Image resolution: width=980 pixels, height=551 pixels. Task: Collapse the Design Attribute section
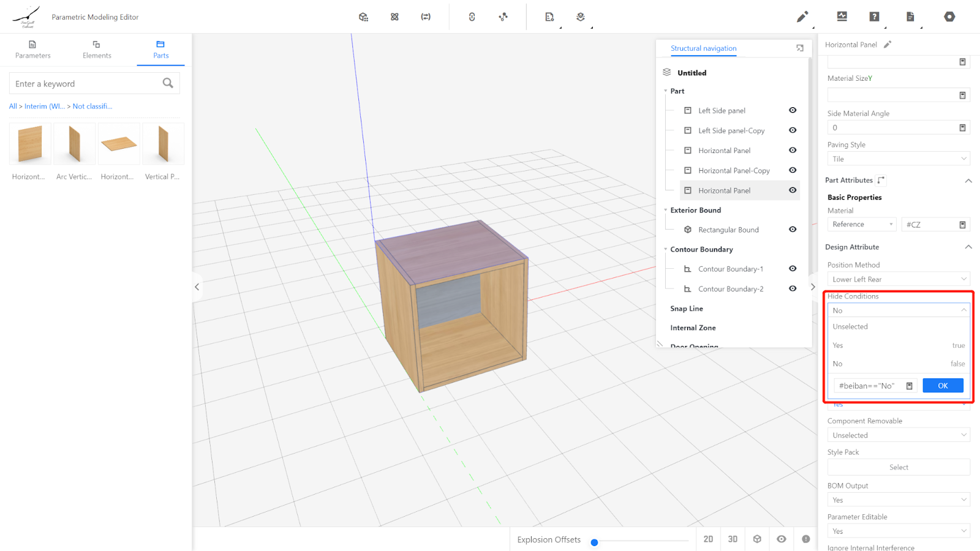tap(968, 247)
